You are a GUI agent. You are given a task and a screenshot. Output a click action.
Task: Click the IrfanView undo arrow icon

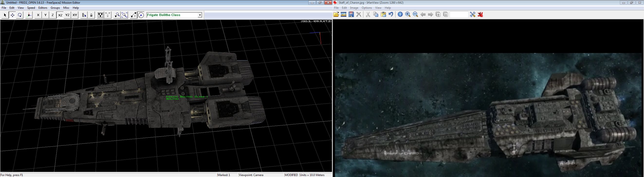391,15
